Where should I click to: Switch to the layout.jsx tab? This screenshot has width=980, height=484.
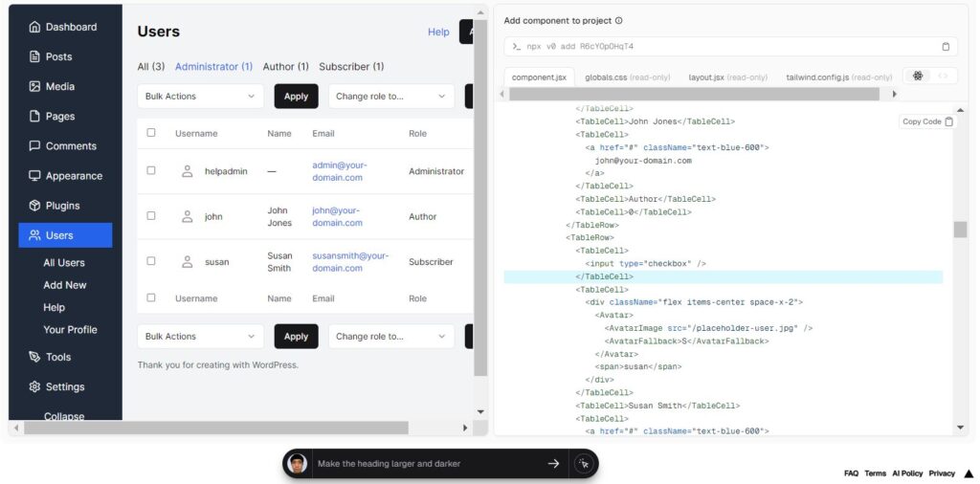pyautogui.click(x=728, y=77)
